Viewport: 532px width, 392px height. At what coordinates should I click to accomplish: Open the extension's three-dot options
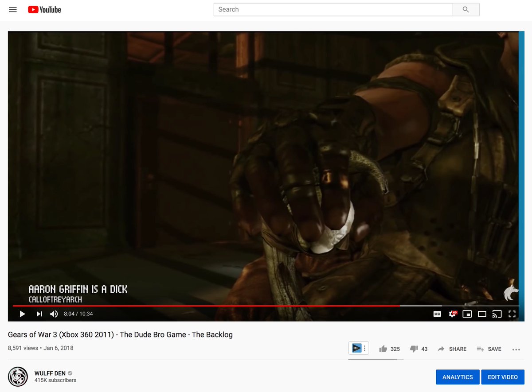[x=365, y=348]
